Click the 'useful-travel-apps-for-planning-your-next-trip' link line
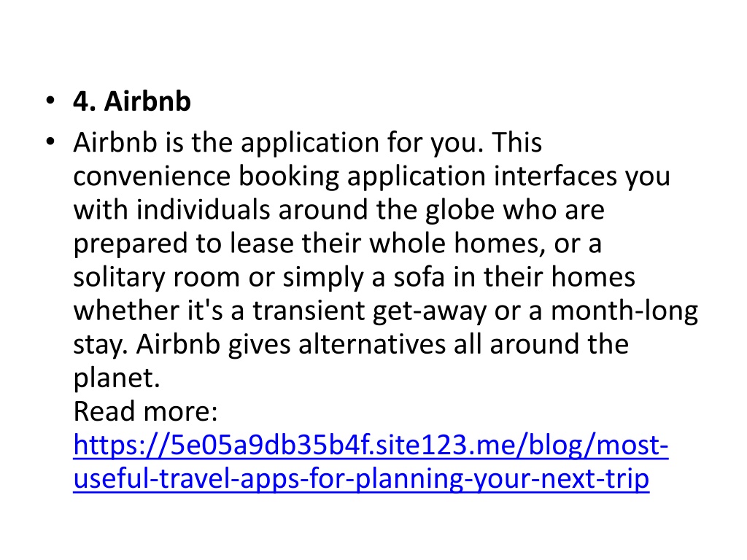The image size is (747, 560). pyautogui.click(x=361, y=478)
